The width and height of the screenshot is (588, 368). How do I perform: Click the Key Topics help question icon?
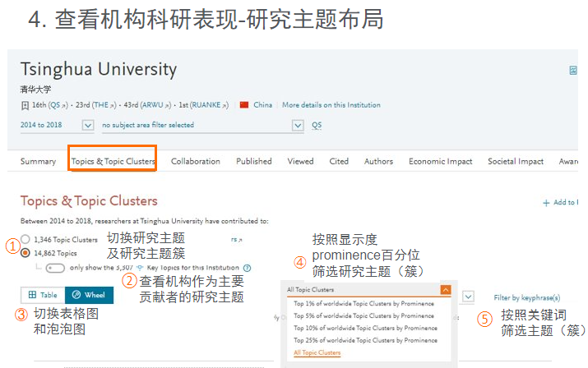[247, 268]
